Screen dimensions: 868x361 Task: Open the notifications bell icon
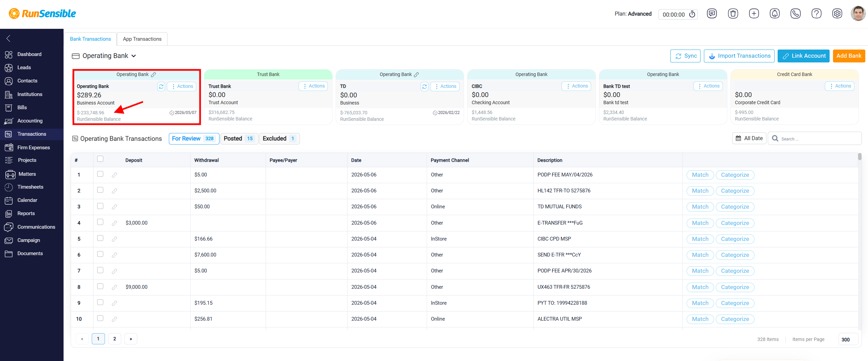(775, 14)
